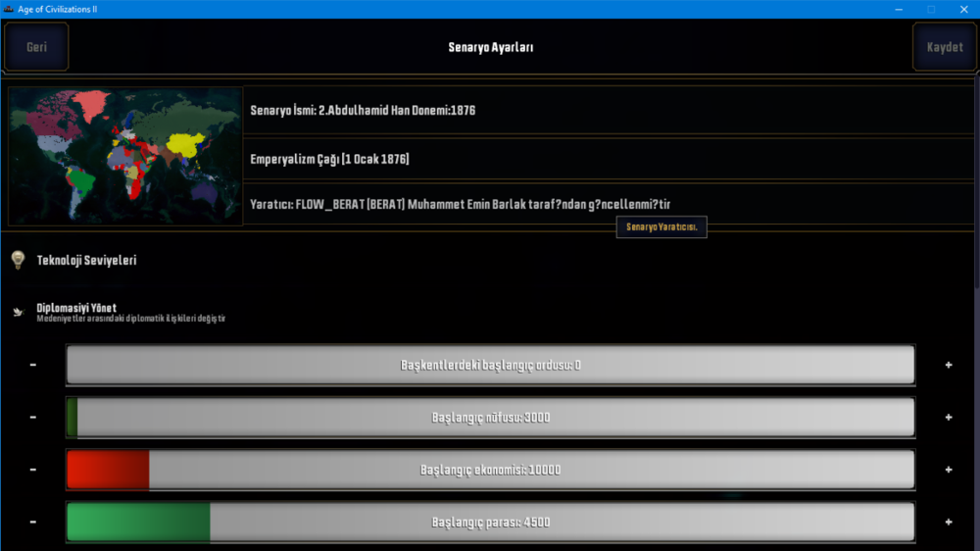The height and width of the screenshot is (551, 980).
Task: Decrease starting army in capitals with minus
Action: [33, 365]
